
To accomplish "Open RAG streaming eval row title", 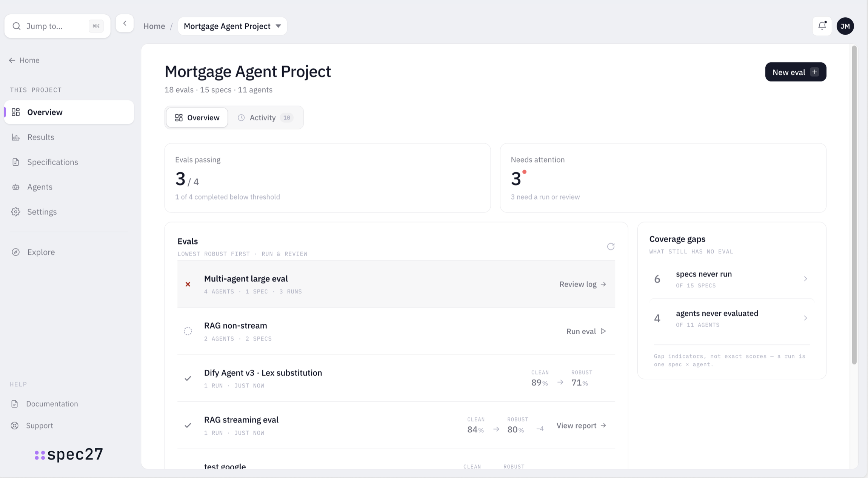I will (x=241, y=420).
